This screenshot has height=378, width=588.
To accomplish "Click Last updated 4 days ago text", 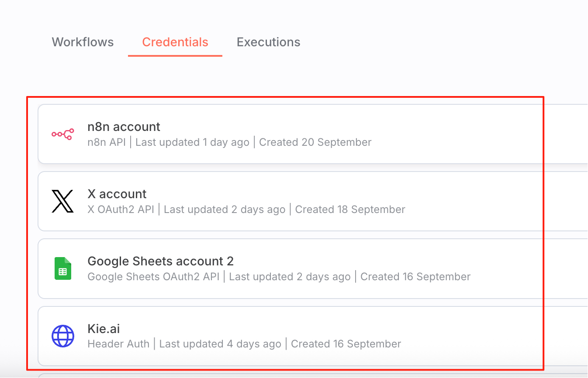I will coord(220,344).
